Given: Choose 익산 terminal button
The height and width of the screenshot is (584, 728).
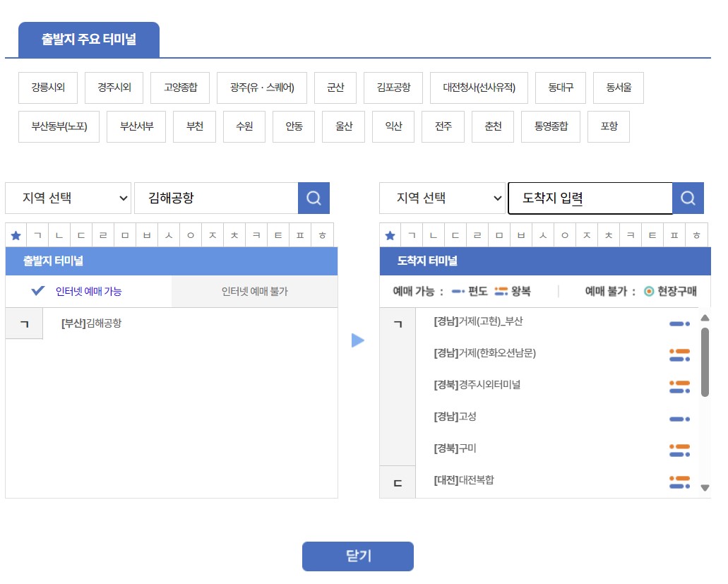Looking at the screenshot, I should click(x=393, y=126).
